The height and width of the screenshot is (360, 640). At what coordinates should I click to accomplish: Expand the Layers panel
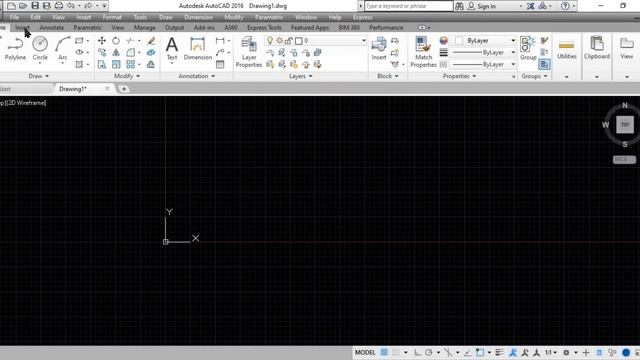coord(300,76)
